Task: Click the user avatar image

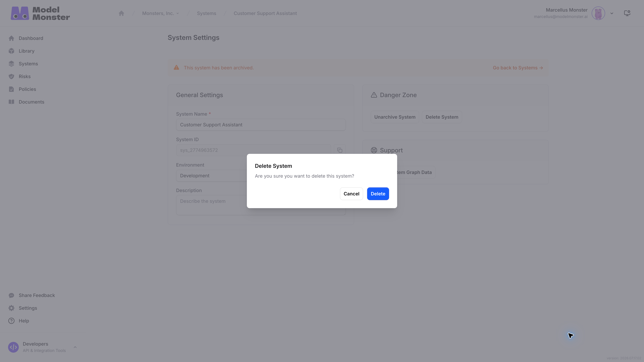Action: [598, 13]
